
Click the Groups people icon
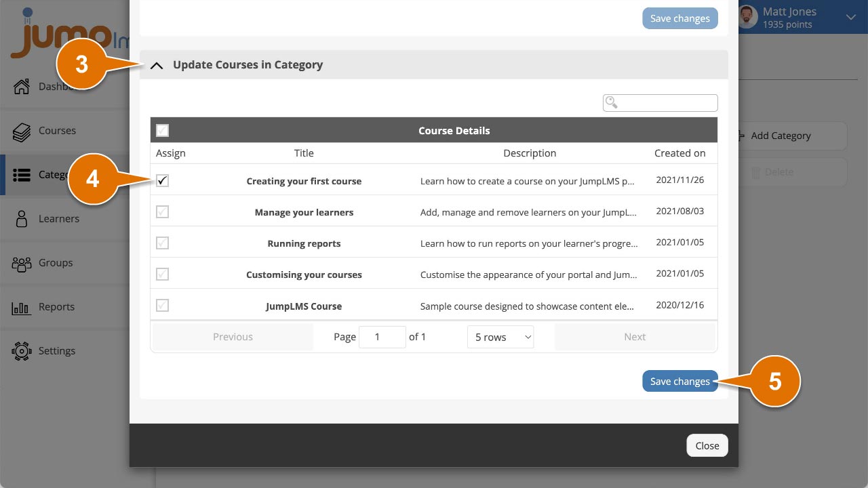pyautogui.click(x=22, y=263)
